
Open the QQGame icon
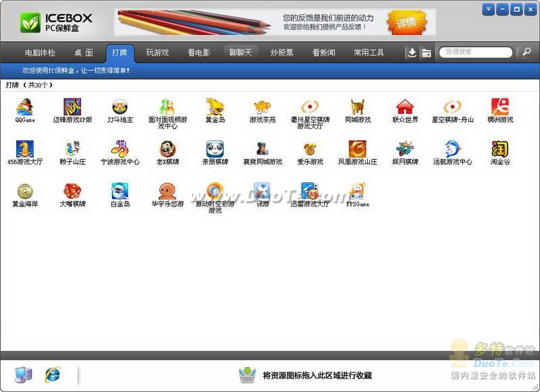point(25,107)
